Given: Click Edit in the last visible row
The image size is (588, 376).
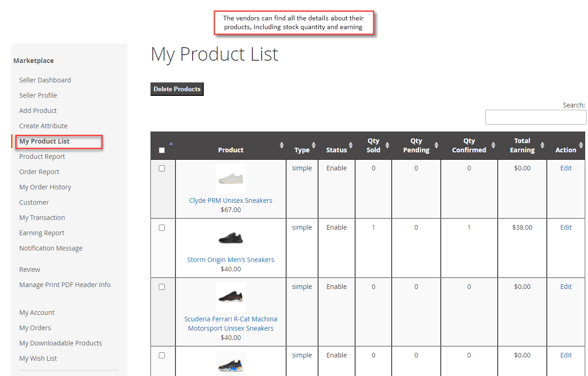Looking at the screenshot, I should tap(566, 355).
